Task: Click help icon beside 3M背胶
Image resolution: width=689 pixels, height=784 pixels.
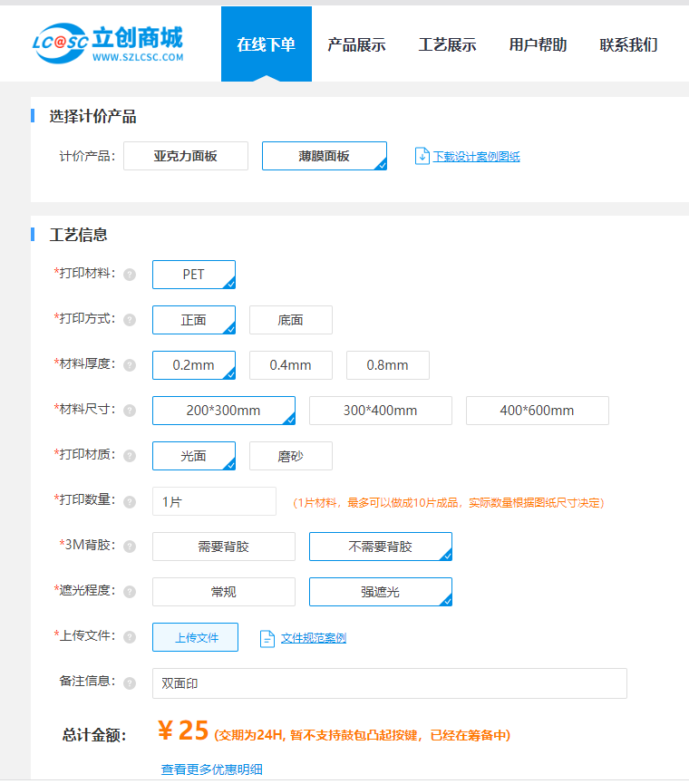Action: (130, 547)
